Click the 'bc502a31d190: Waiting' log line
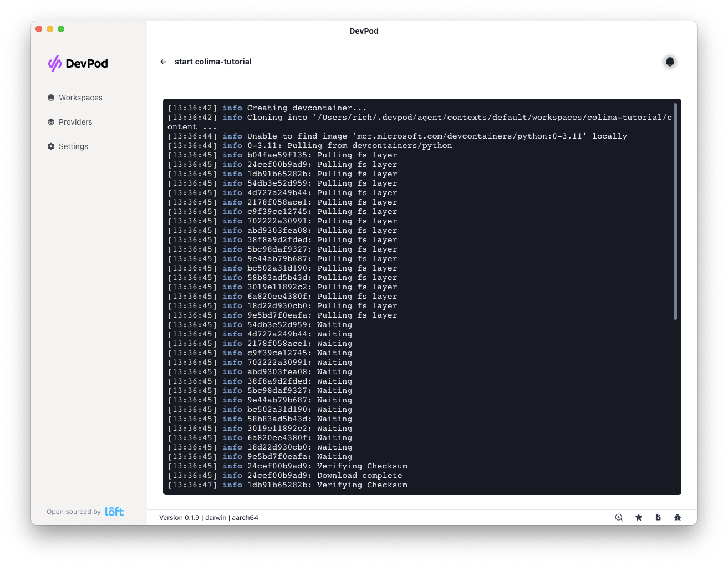728x566 pixels. (260, 410)
